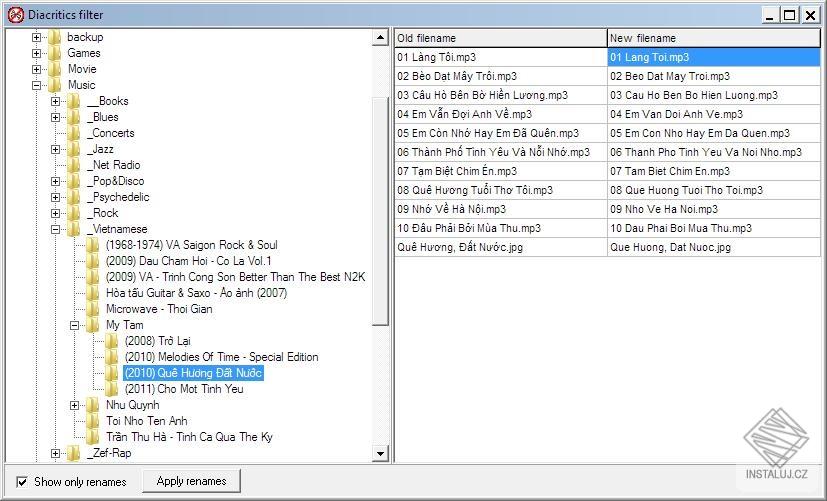Click the _Psychedelic folder icon

point(74,197)
